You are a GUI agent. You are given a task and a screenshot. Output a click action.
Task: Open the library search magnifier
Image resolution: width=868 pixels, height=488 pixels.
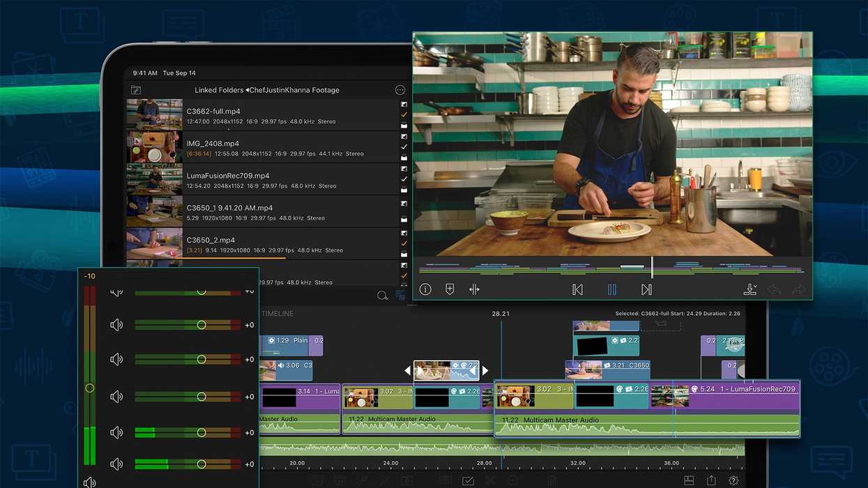[x=382, y=296]
